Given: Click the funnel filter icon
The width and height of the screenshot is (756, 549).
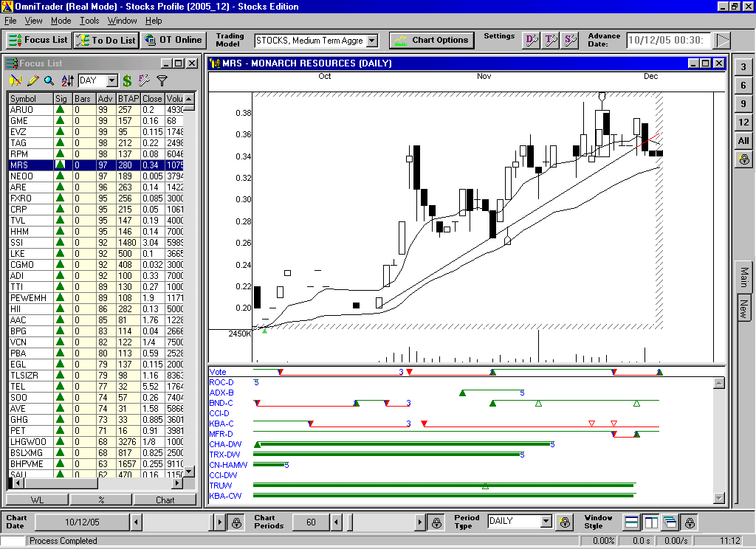Looking at the screenshot, I should 162,80.
